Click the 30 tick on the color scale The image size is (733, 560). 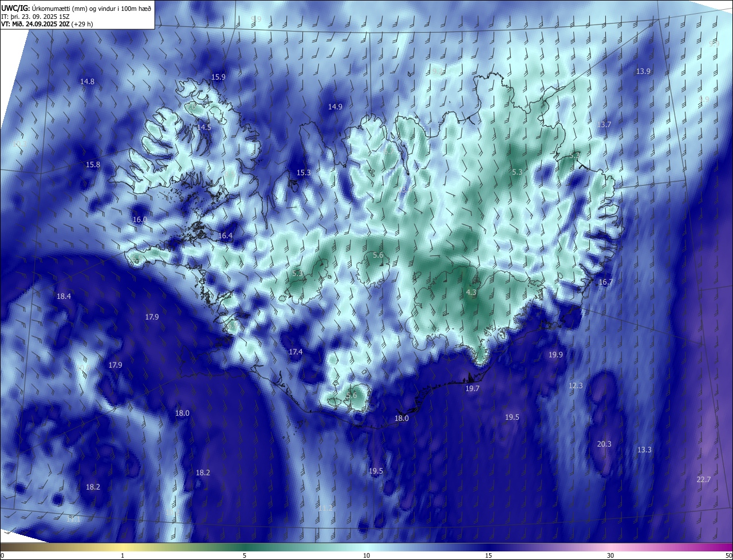[610, 556]
